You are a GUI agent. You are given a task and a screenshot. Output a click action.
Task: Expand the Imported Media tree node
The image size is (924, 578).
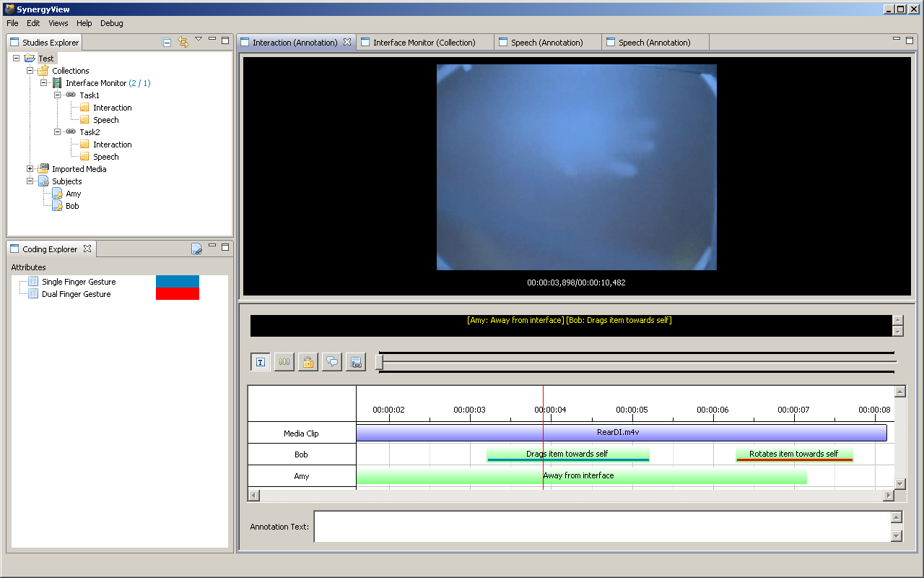[30, 169]
